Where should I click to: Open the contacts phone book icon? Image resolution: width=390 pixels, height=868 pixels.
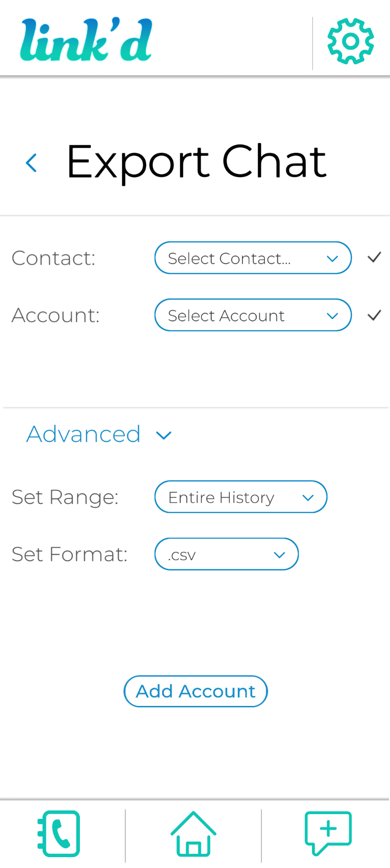[x=59, y=834]
